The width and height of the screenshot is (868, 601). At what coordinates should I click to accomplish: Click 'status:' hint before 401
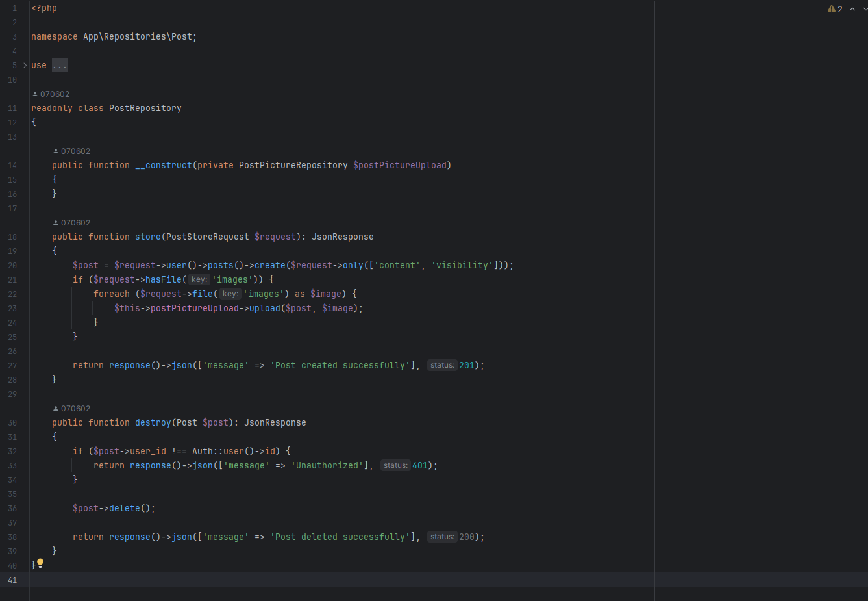pyautogui.click(x=395, y=466)
